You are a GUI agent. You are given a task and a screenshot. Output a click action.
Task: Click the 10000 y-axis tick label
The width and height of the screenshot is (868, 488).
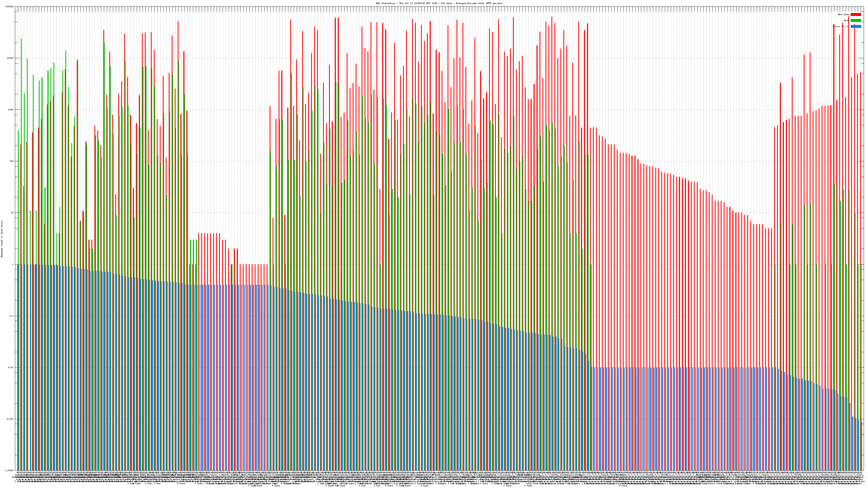click(x=11, y=58)
